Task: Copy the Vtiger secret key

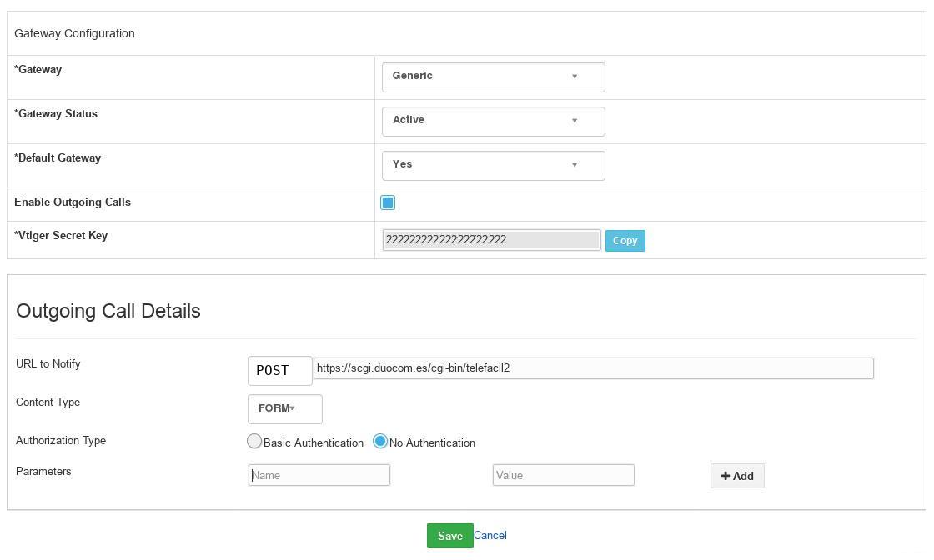Action: tap(625, 241)
